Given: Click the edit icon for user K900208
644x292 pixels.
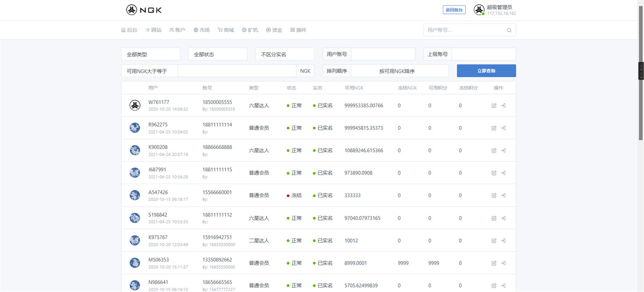Looking at the screenshot, I should tap(494, 151).
